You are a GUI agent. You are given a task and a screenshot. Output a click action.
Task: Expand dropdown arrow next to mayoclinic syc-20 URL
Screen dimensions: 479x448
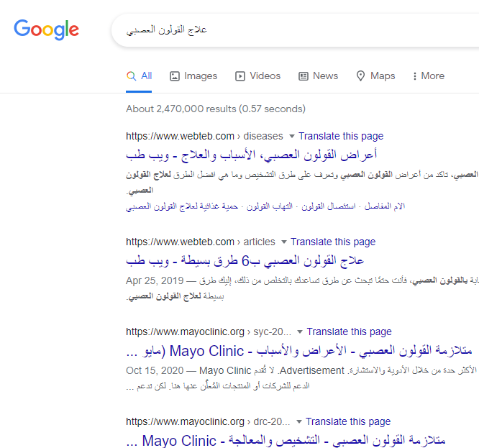click(300, 332)
